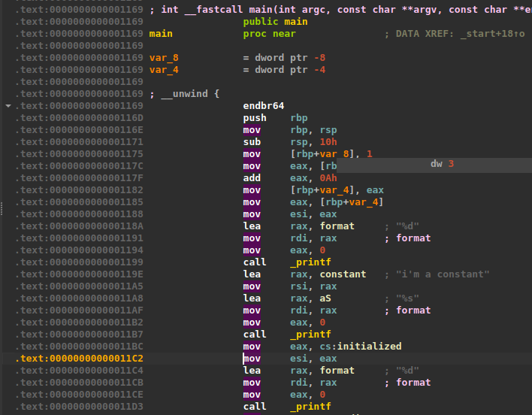Viewport: 532px width, 415px height.
Task: Click the 10h operand in sub rsp
Action: click(x=328, y=142)
